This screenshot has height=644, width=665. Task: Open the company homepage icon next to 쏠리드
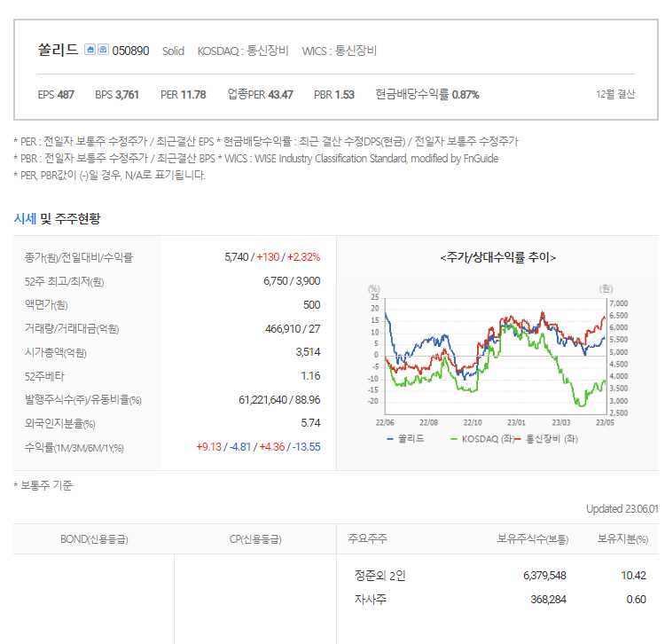90,50
